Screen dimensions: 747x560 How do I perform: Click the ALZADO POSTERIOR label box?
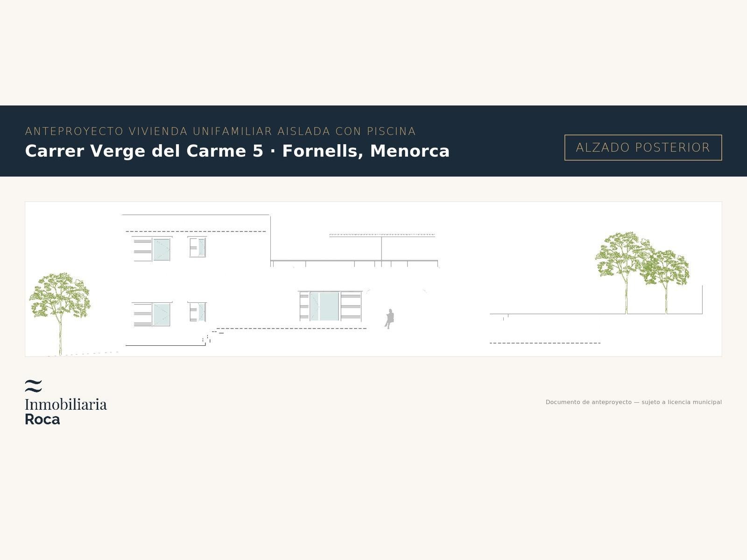643,147
